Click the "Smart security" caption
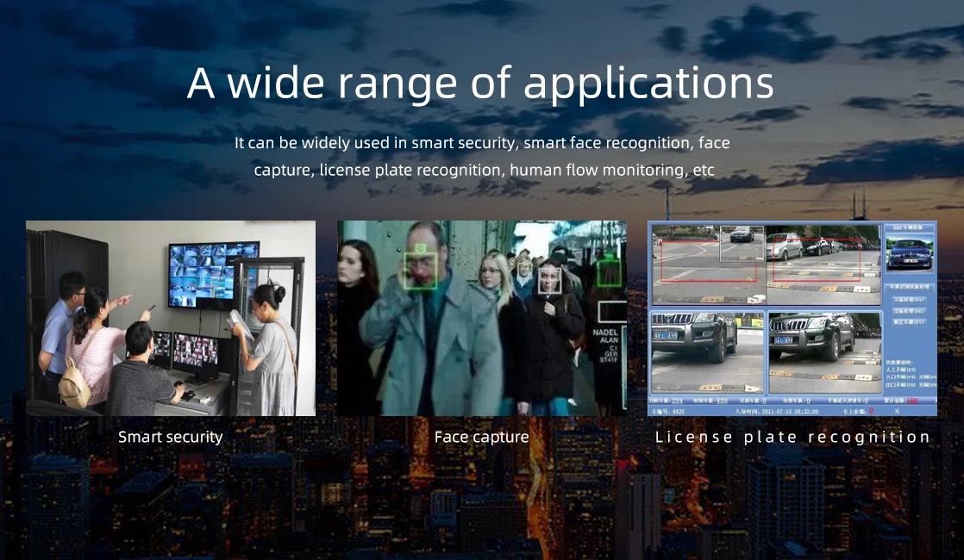Viewport: 964px width, 560px height. 171,437
